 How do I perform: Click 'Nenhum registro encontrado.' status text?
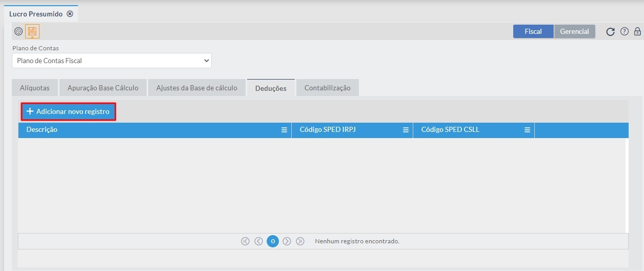click(357, 241)
